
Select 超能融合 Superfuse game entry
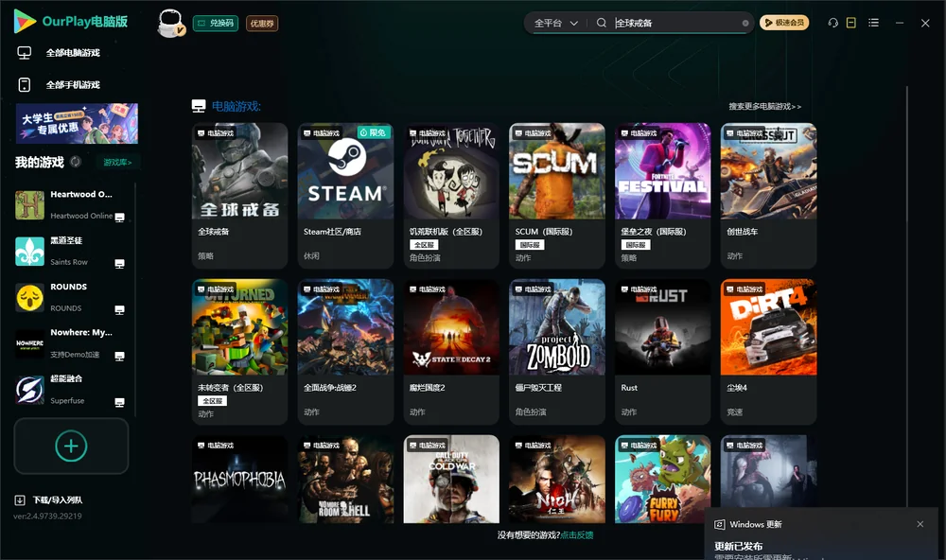[71, 390]
